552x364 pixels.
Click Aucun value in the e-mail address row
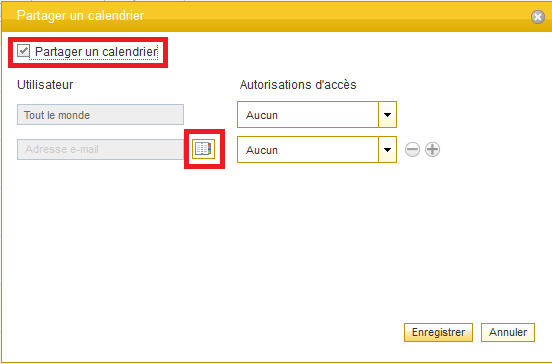[262, 150]
